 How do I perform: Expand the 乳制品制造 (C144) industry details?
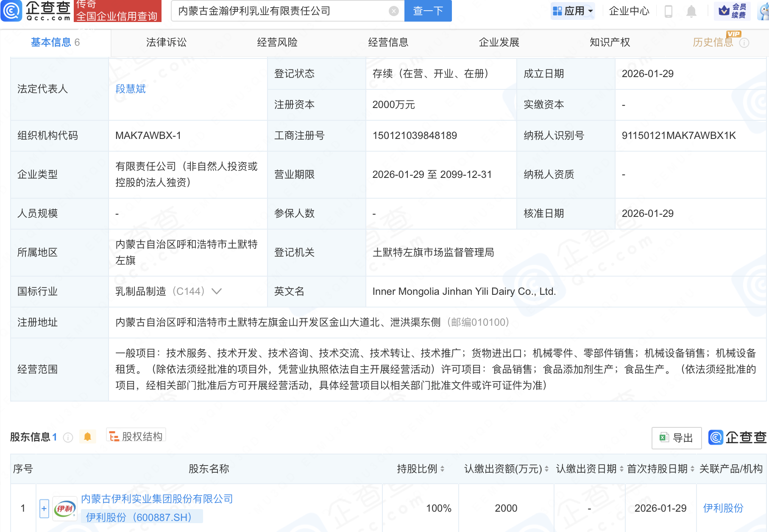coord(217,291)
